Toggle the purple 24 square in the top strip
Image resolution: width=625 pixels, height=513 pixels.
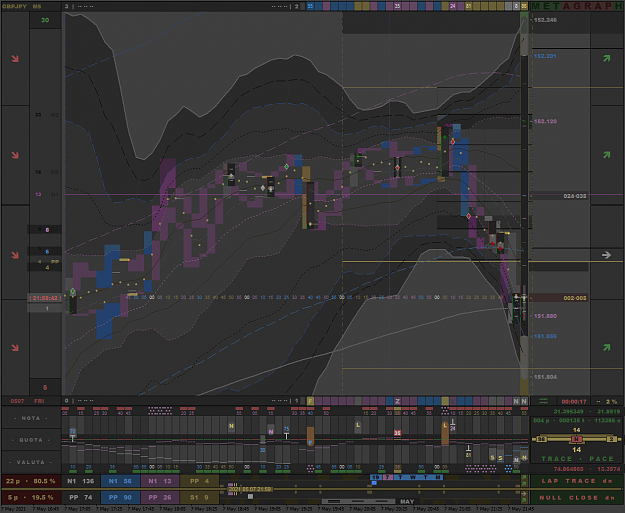point(453,6)
